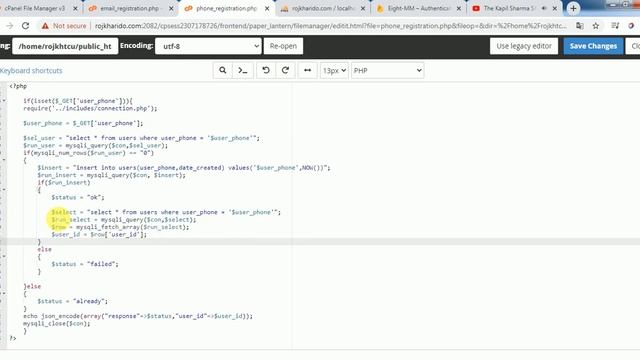Click the Save Changes button
The height and width of the screenshot is (360, 640).
click(x=593, y=46)
